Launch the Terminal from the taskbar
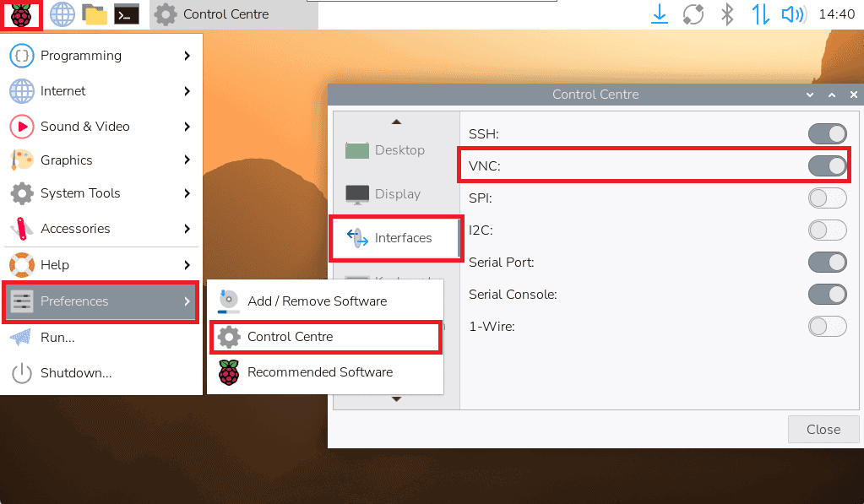Viewport: 864px width, 504px height. pyautogui.click(x=127, y=14)
